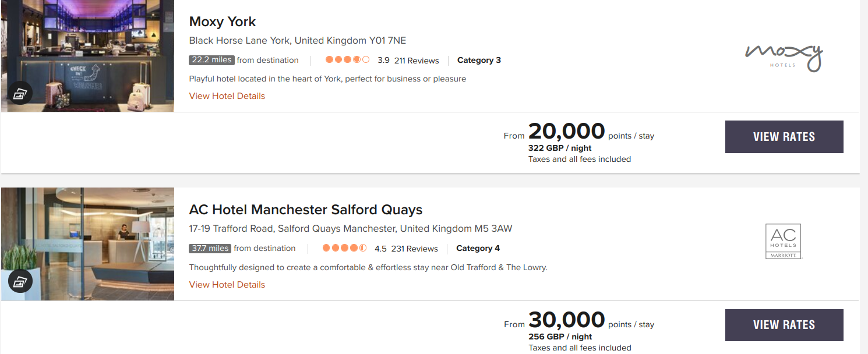Open View Hotel Details for Moxy York
The image size is (868, 354).
[227, 96]
